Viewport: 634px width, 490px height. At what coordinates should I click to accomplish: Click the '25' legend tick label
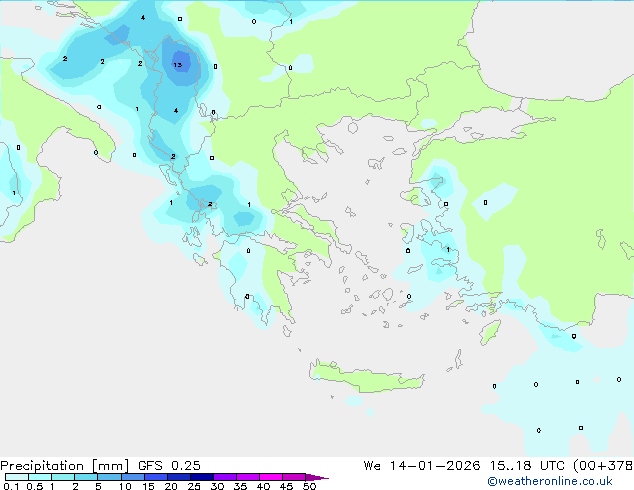click(x=194, y=486)
